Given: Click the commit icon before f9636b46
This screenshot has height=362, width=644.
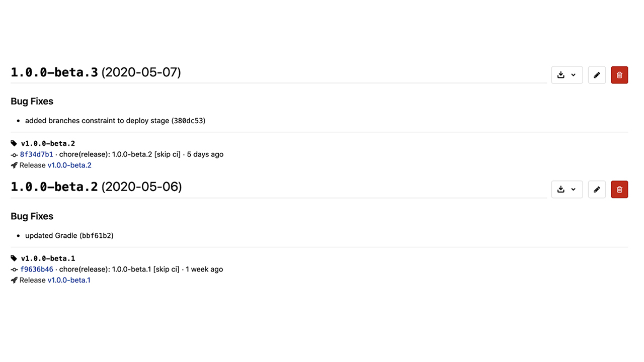Looking at the screenshot, I should (14, 269).
